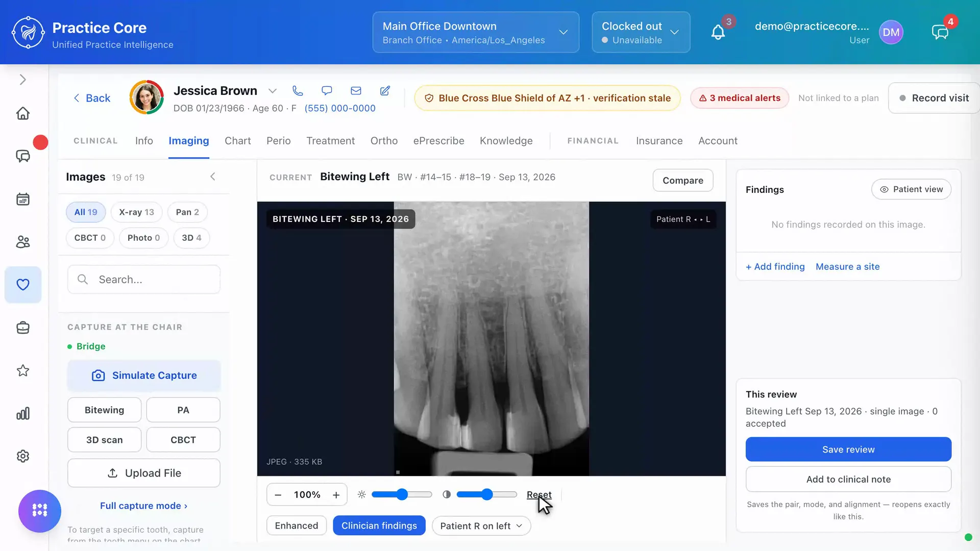980x551 pixels.
Task: Open the bar chart reports sidebar icon
Action: 23,413
